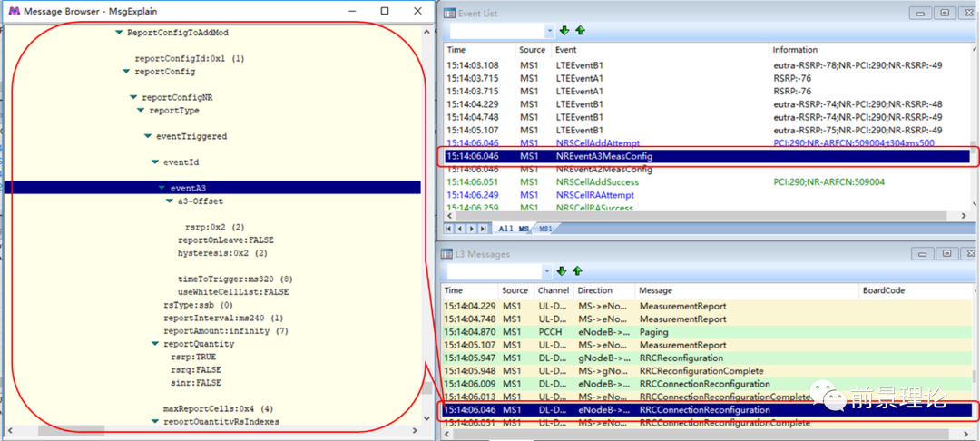This screenshot has width=980, height=441.
Task: Click left scroll arrow of L3 Messages horizontal scrollbar
Action: 446,432
